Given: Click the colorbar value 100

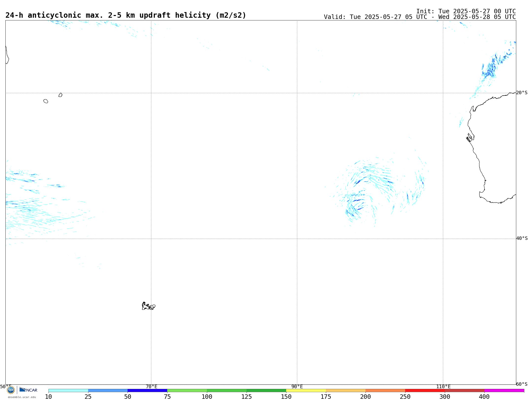Looking at the screenshot, I should 207,397.
